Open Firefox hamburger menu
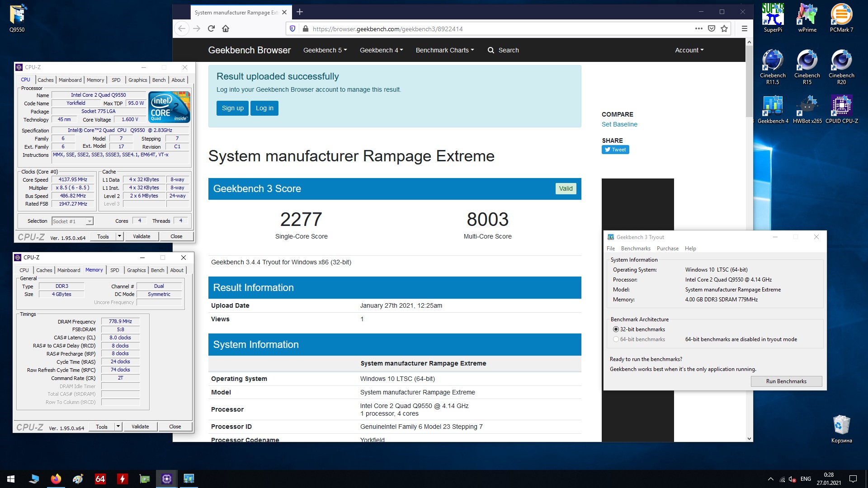The width and height of the screenshot is (868, 488). [744, 28]
